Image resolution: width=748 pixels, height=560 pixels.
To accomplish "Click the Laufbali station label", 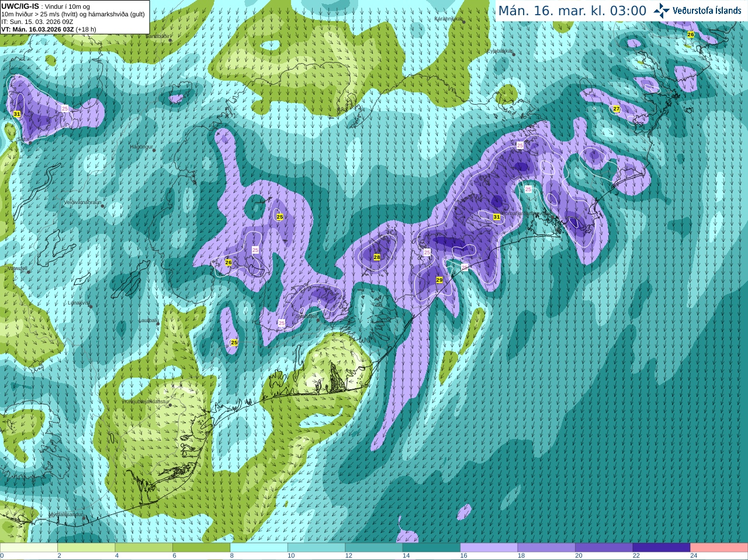I will 148,320.
